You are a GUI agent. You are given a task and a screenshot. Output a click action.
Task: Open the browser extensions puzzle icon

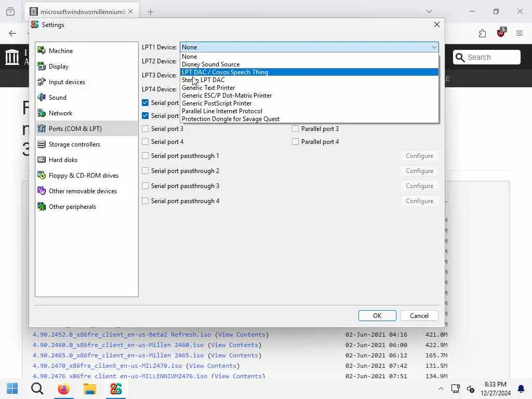click(x=482, y=33)
